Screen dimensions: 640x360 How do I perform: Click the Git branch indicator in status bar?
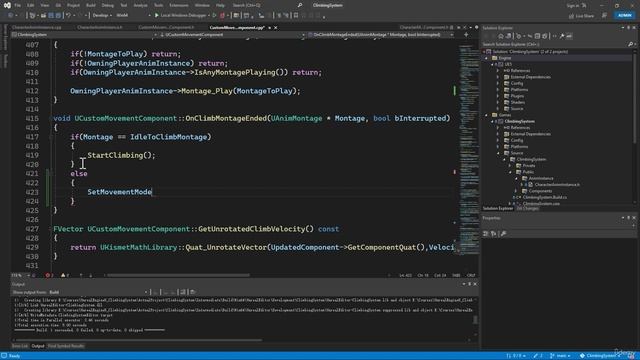[x=560, y=356]
